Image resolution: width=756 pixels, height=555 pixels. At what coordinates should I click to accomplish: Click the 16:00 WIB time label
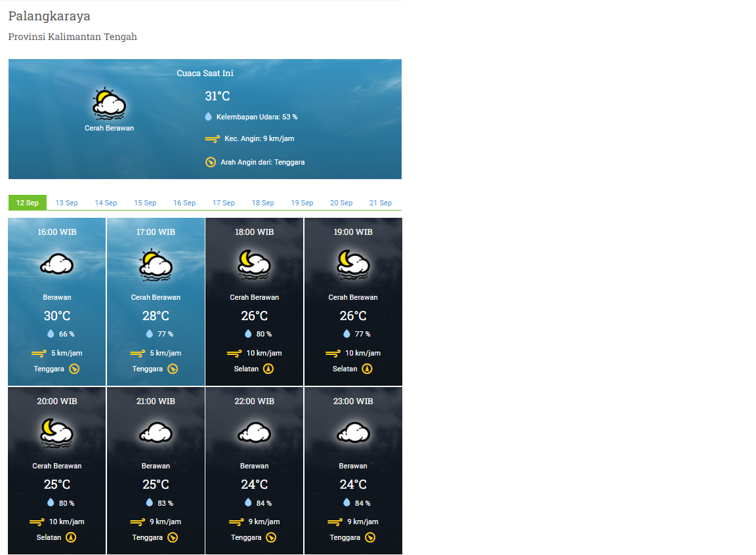57,232
